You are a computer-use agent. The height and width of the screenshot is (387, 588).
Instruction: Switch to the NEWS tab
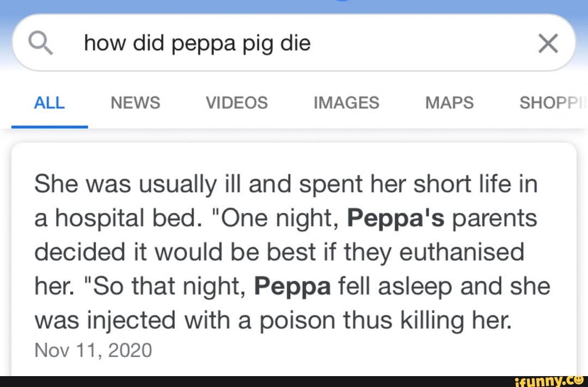(135, 102)
